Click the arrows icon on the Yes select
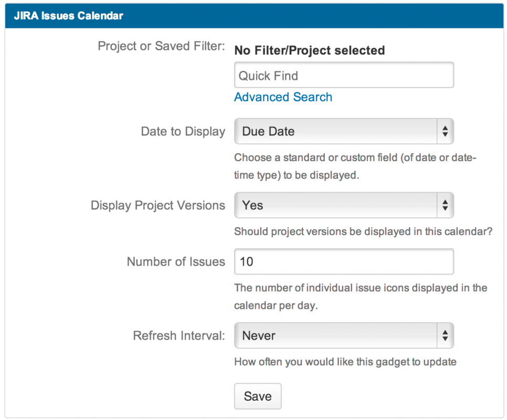 [445, 205]
